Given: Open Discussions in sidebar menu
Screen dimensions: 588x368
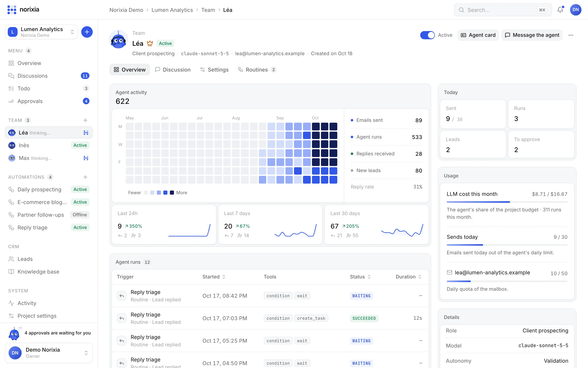Looking at the screenshot, I should click(x=49, y=76).
